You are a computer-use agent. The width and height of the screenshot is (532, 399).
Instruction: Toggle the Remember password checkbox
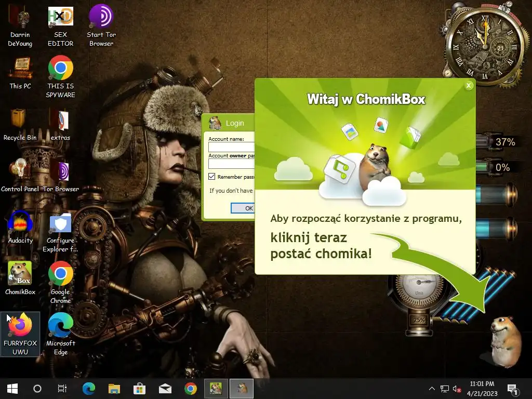212,177
